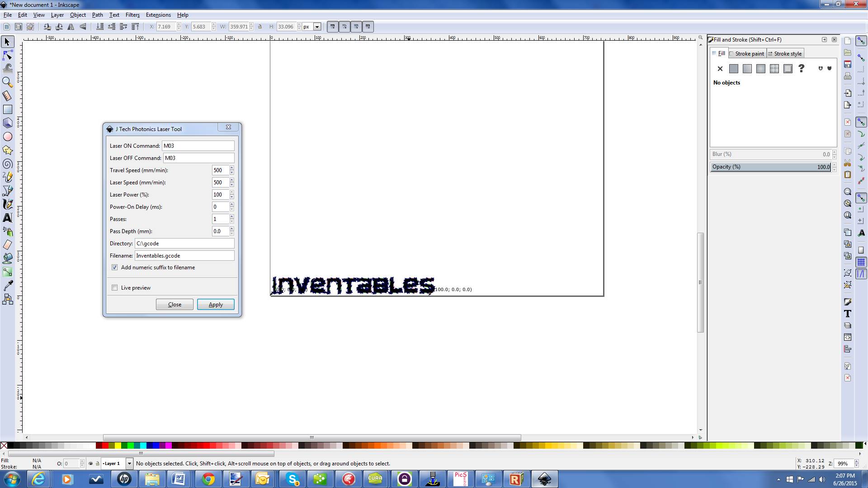This screenshot has height=488, width=868.
Task: Toggle scaling stroke width with objects
Action: [333, 27]
